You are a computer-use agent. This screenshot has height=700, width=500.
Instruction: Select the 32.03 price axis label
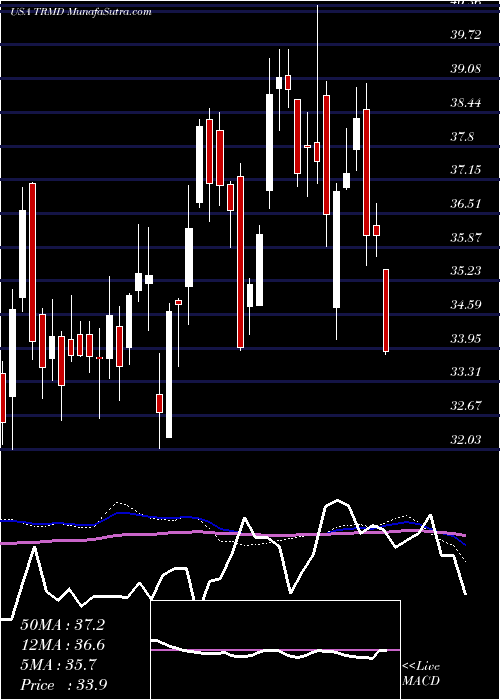coord(466,440)
